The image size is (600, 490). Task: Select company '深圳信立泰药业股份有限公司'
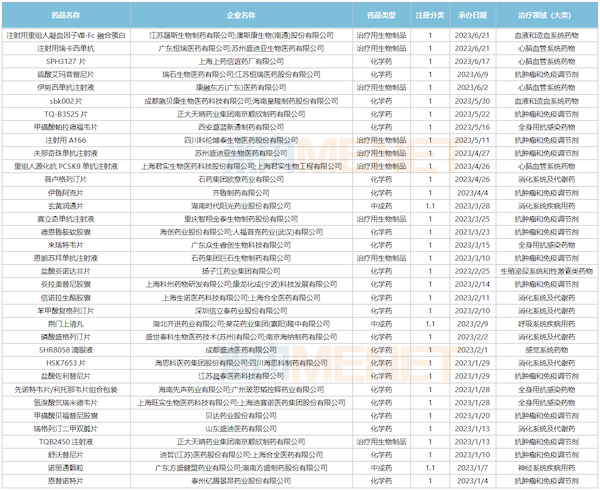[241, 311]
